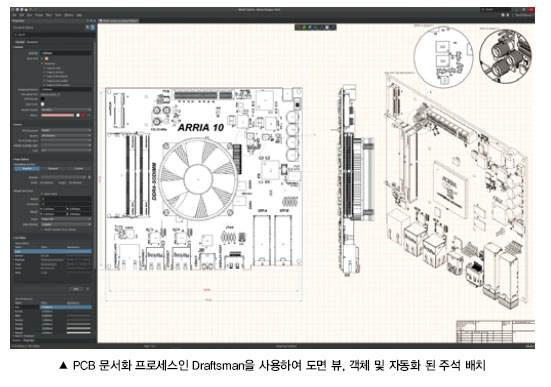The height and width of the screenshot is (387, 551).
Task: Click the Open folder icon in title bar
Action: pos(26,9)
